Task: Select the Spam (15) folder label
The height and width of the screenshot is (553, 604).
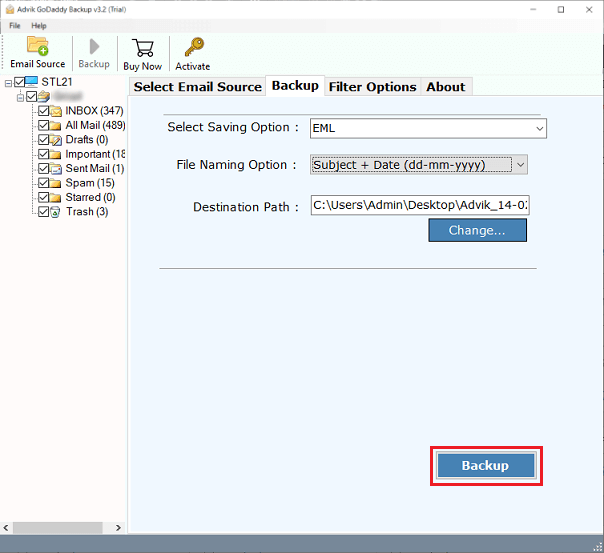Action: coord(90,183)
